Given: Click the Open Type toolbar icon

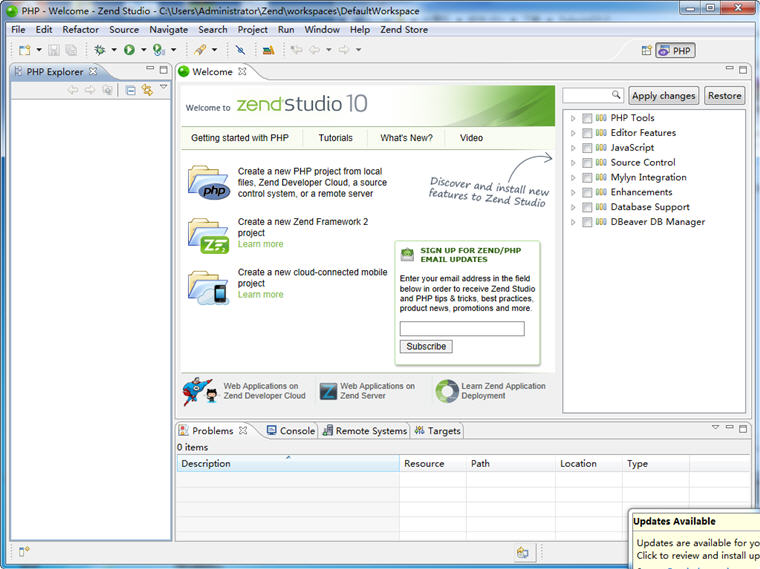Looking at the screenshot, I should click(268, 50).
